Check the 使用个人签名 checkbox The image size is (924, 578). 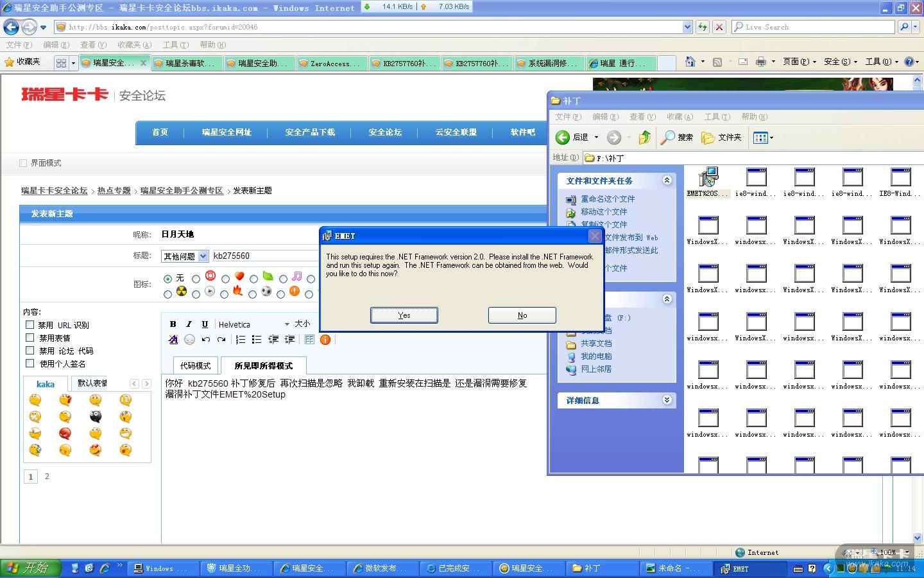click(x=30, y=363)
